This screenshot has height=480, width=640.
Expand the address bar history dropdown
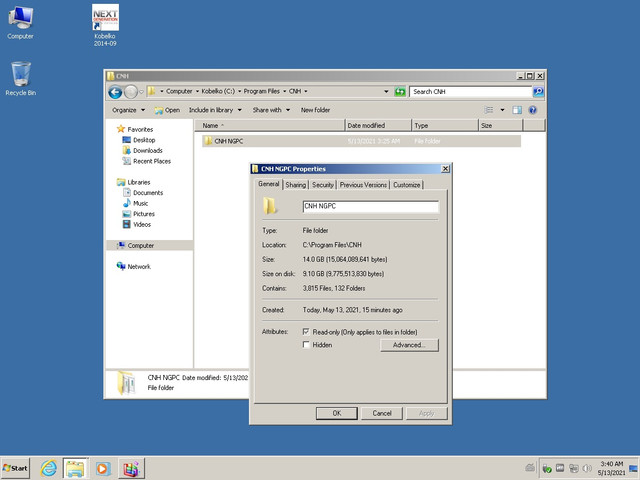(386, 91)
